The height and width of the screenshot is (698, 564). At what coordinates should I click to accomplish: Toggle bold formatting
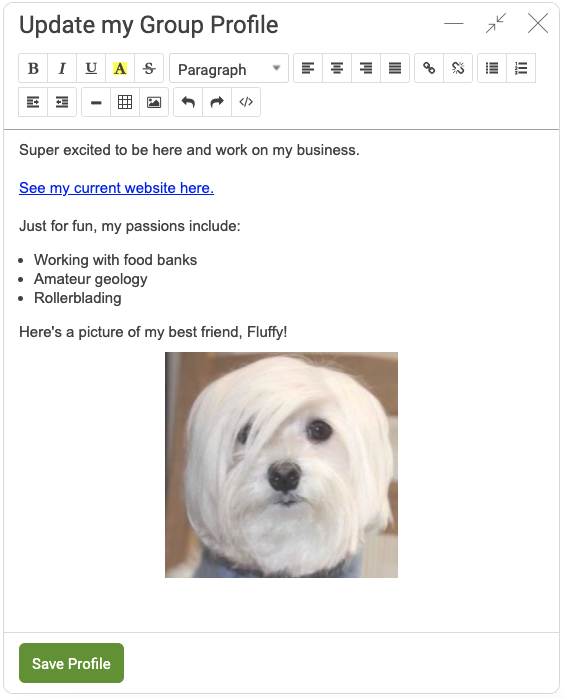click(33, 68)
